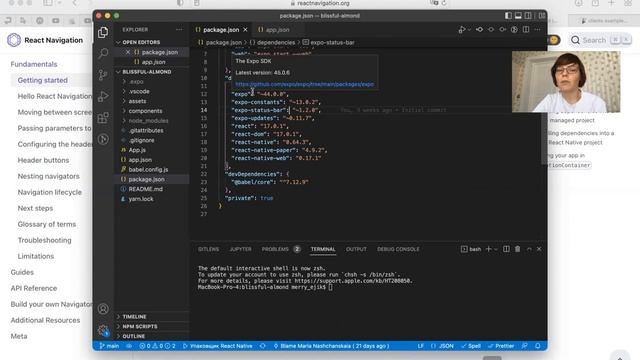The width and height of the screenshot is (640, 360).
Task: Close the package.json editor tab
Action: [245, 30]
